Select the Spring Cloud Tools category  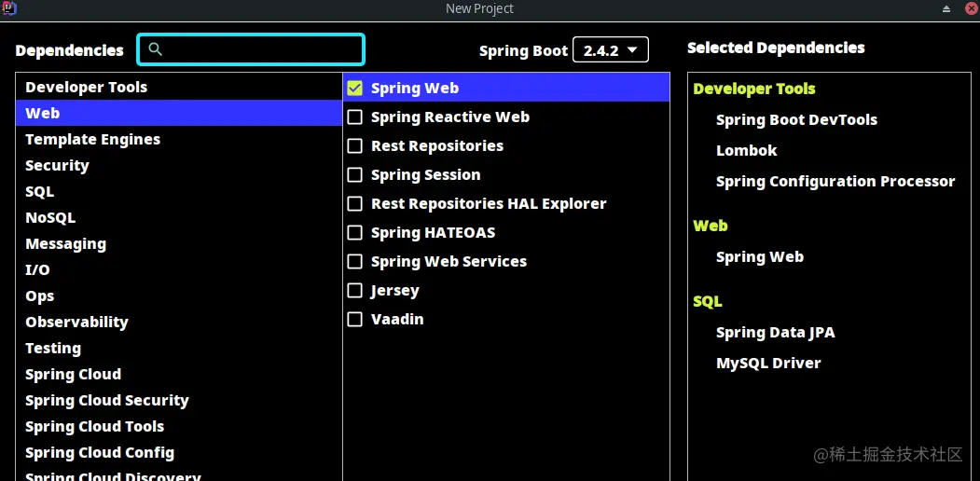[179, 427]
